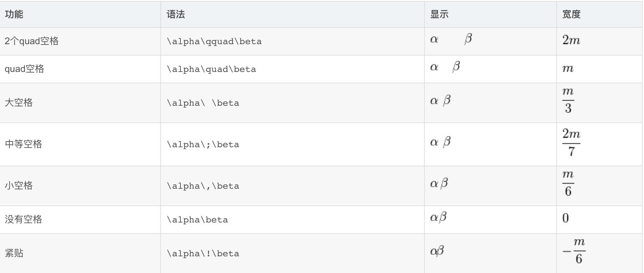The width and height of the screenshot is (644, 273).
Task: Select the 语法 column header
Action: click(176, 14)
